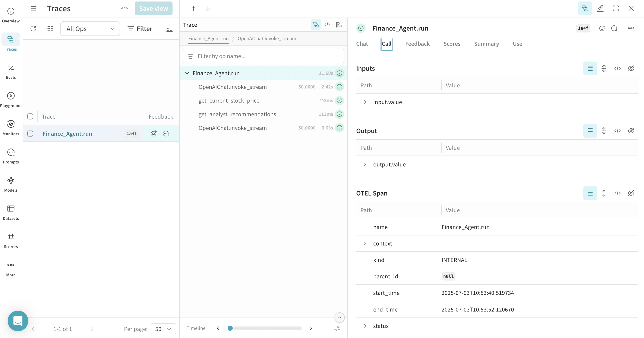This screenshot has width=644, height=338.
Task: Switch to the Feedback tab
Action: tap(417, 44)
